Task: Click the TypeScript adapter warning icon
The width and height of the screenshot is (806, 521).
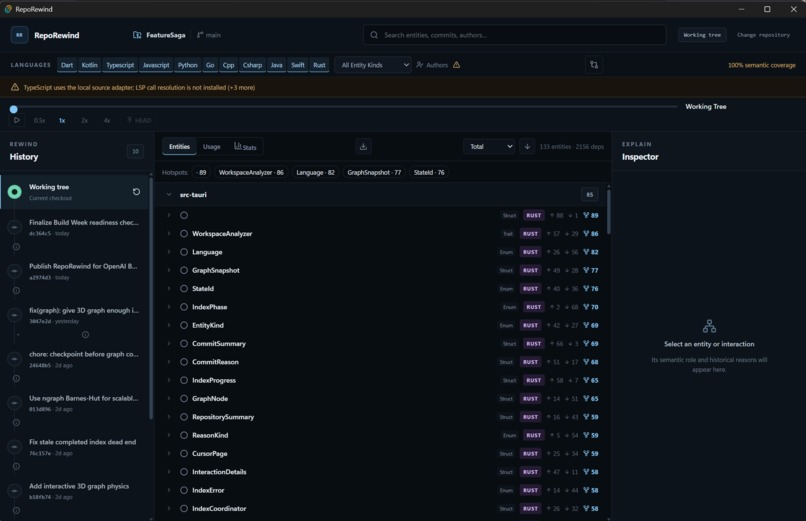Action: [x=15, y=87]
